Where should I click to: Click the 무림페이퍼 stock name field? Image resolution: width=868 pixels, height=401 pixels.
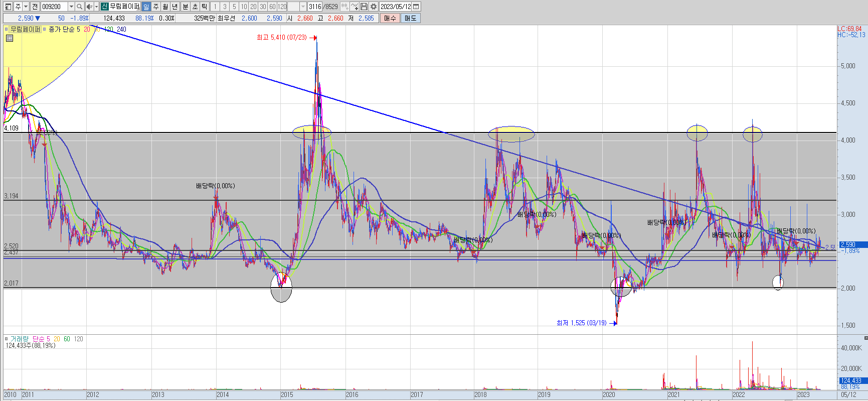[124, 7]
